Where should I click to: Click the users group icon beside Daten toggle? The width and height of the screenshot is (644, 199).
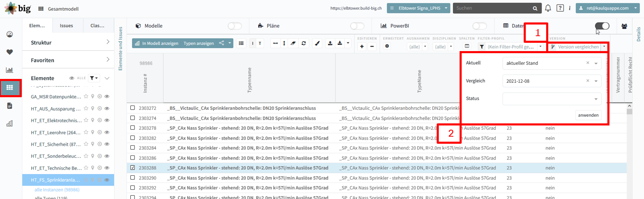point(624,26)
